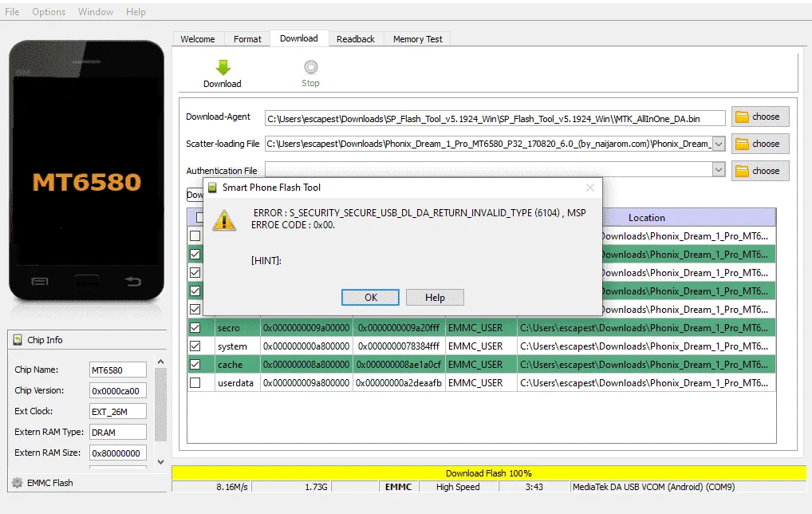Click the Scatter-loading File path field

point(489,144)
